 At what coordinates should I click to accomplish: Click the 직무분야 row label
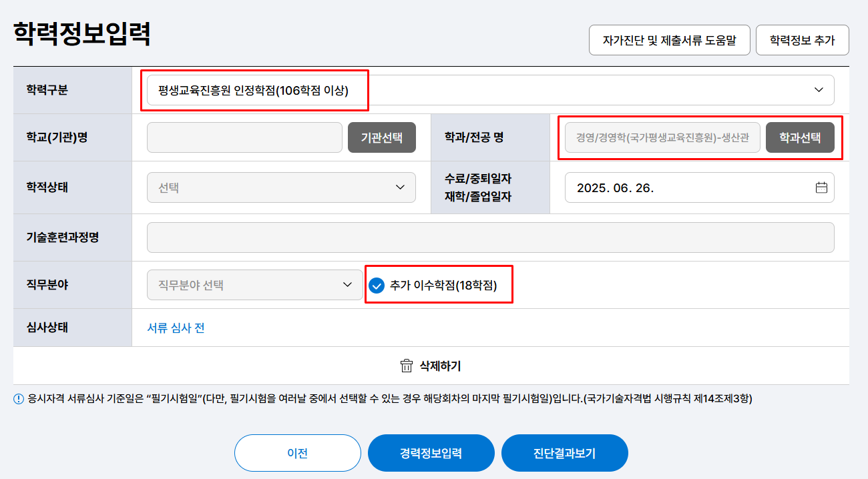(47, 285)
